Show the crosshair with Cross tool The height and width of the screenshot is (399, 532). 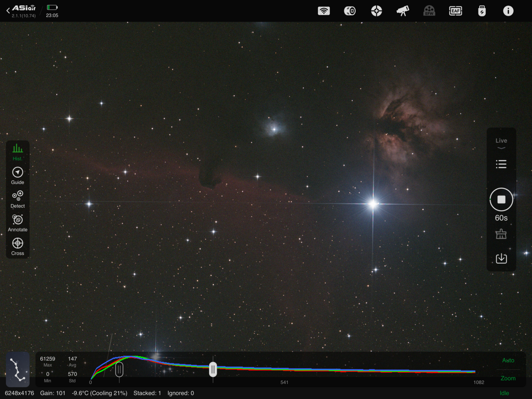point(17,245)
